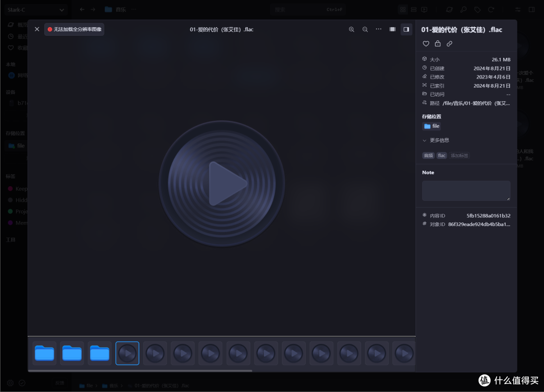
Task: Toggle the main window inspector icon
Action: [x=531, y=10]
